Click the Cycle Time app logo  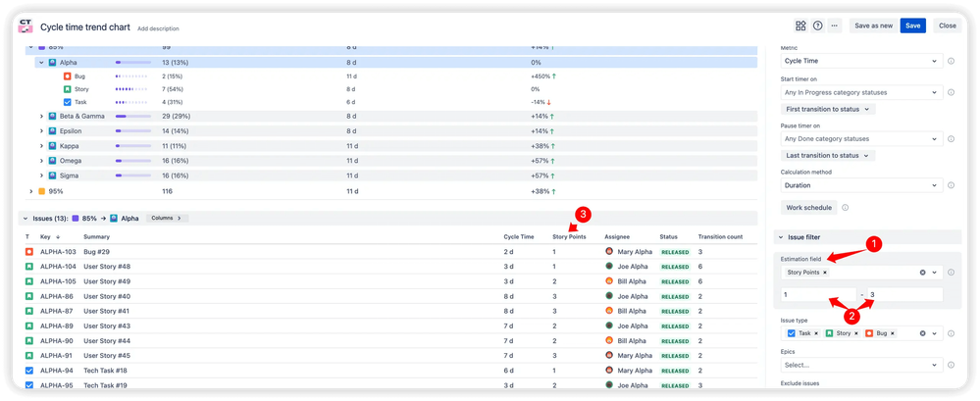(x=26, y=26)
